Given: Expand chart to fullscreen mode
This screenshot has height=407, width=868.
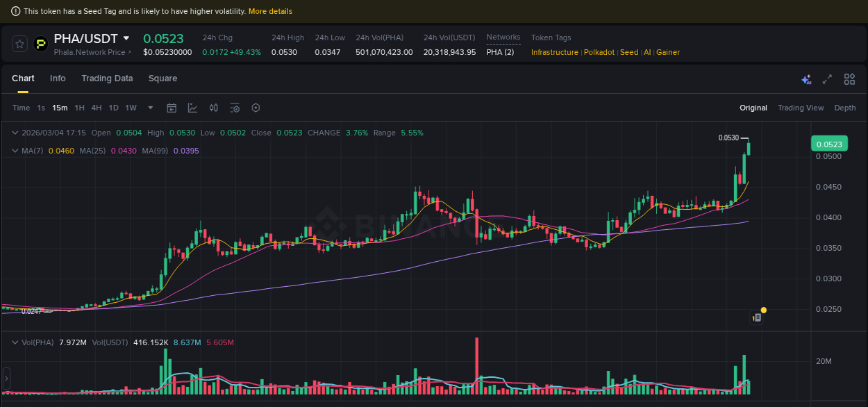Looking at the screenshot, I should 827,80.
